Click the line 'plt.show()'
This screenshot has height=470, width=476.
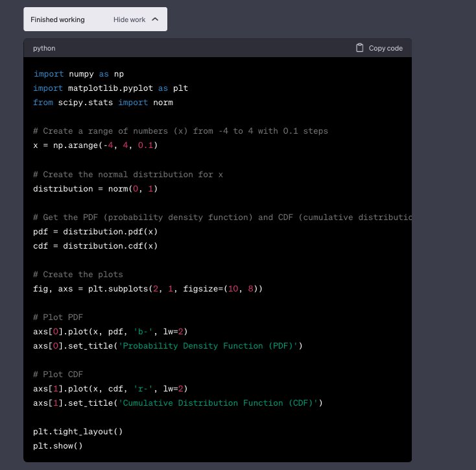[x=58, y=446]
